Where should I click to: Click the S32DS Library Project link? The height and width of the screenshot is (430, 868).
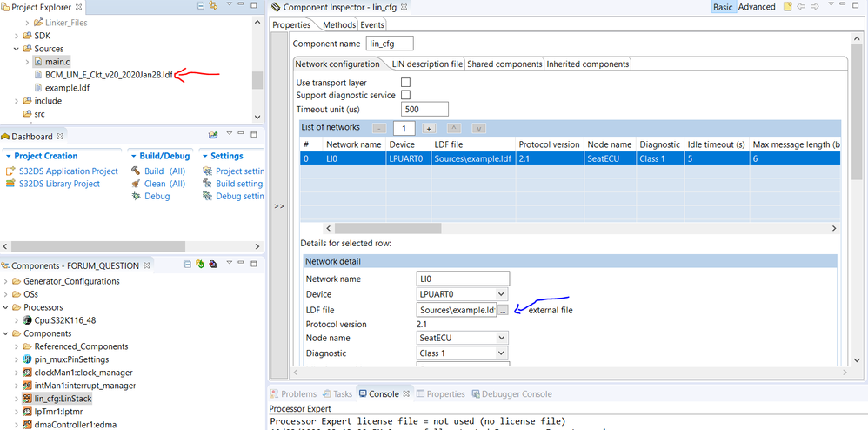(x=59, y=184)
